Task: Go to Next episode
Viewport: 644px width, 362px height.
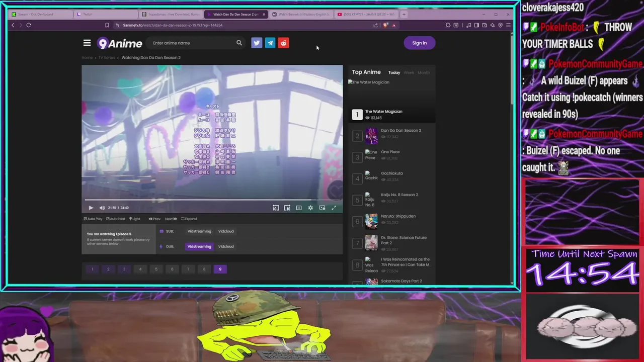Action: [171, 219]
